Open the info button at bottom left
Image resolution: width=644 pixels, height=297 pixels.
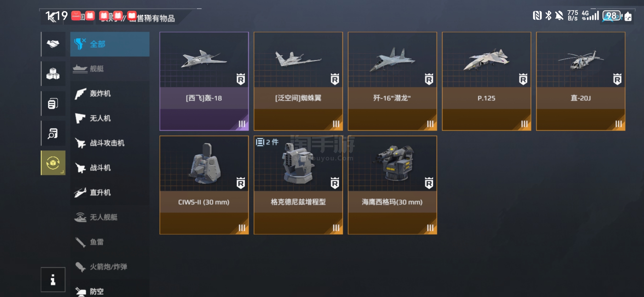[53, 279]
